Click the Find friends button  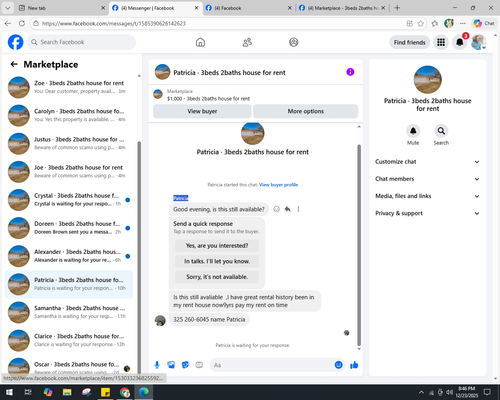410,42
